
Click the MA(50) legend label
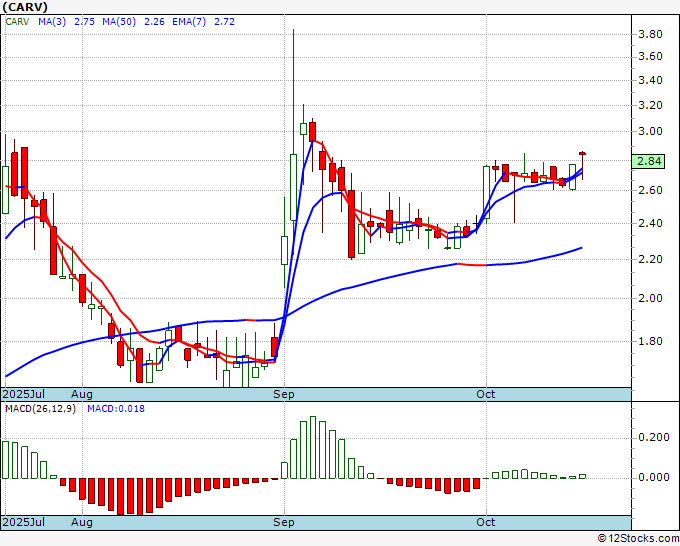coord(119,22)
